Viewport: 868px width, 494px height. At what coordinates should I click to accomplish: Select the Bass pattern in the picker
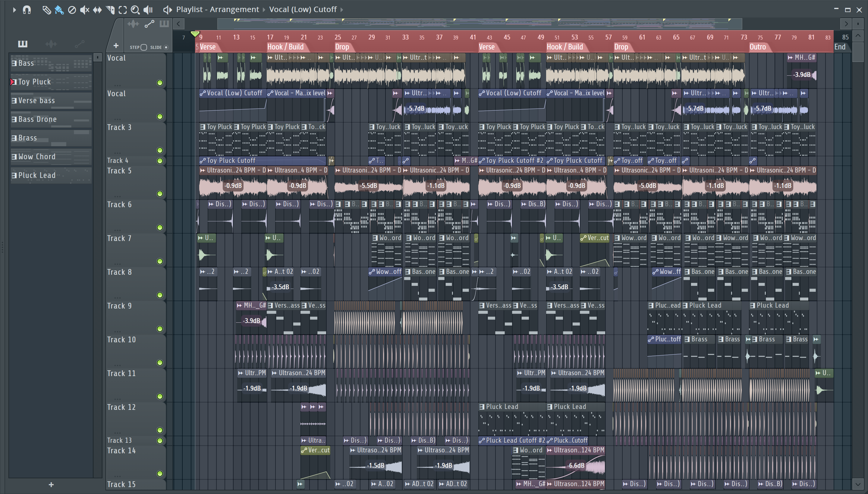coord(51,63)
